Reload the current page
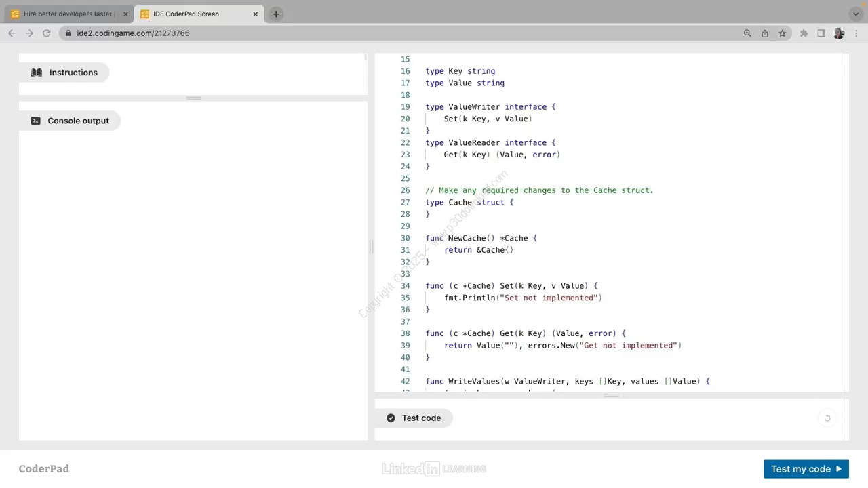Viewport: 868px width, 488px height. (x=47, y=33)
